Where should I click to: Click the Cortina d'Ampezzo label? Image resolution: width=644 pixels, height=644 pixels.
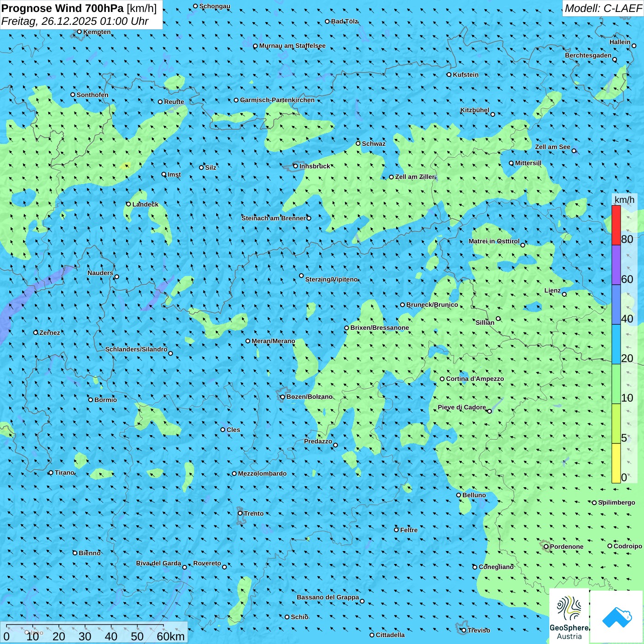pyautogui.click(x=475, y=379)
